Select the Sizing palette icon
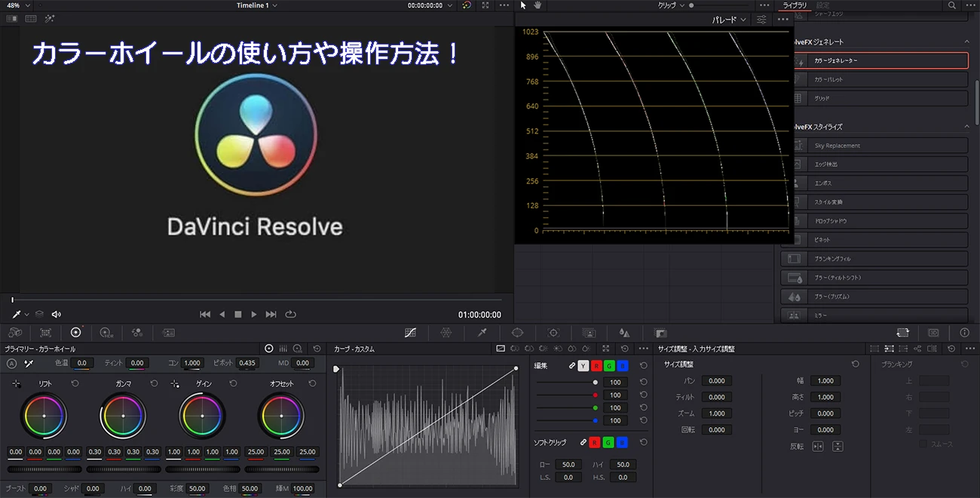 coord(902,332)
